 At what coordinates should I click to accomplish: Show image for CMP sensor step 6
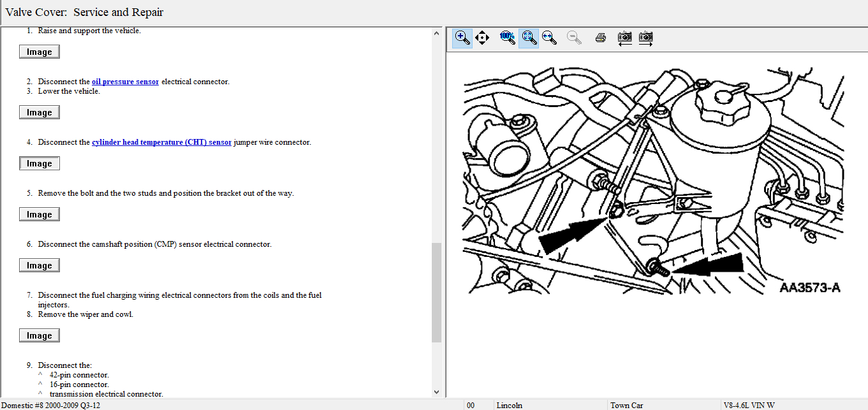[40, 266]
